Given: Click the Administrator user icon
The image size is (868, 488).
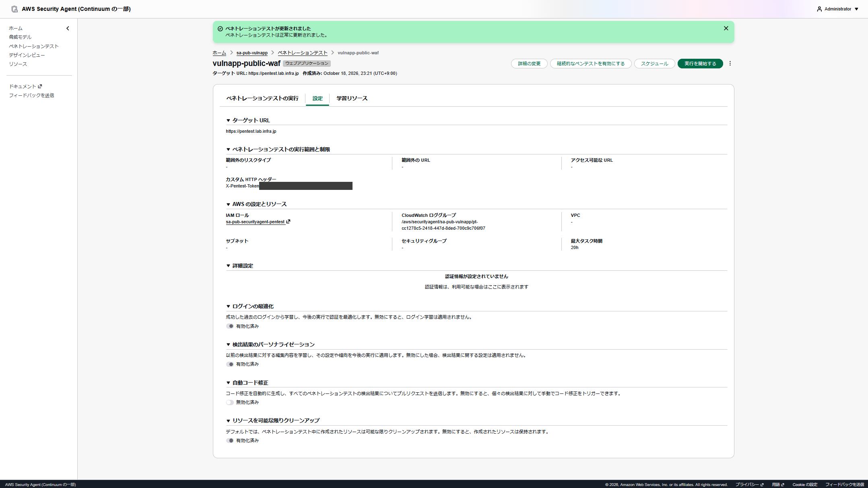Looking at the screenshot, I should (x=819, y=9).
